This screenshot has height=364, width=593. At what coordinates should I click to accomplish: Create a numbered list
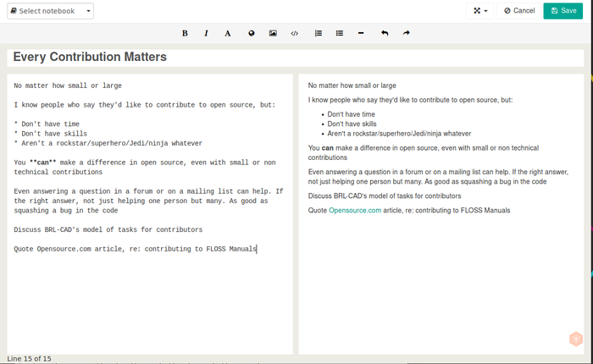pos(318,33)
